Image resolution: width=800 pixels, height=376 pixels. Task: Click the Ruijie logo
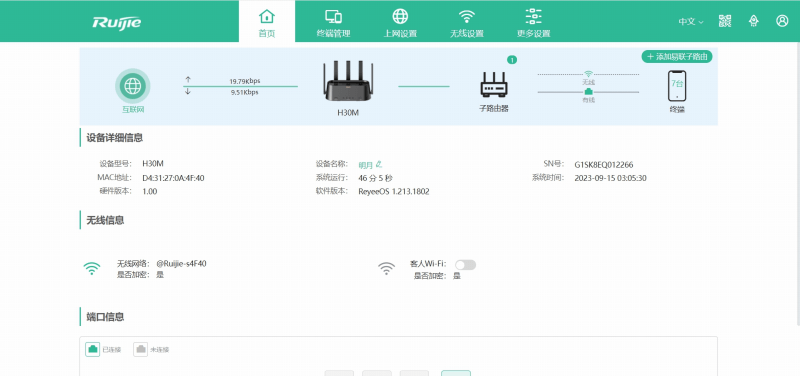pyautogui.click(x=117, y=22)
